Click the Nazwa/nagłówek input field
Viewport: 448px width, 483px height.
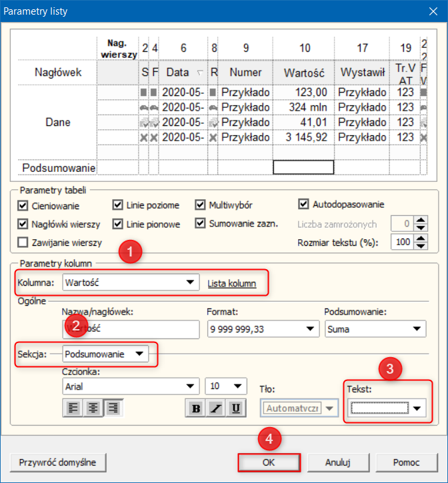[x=131, y=329]
